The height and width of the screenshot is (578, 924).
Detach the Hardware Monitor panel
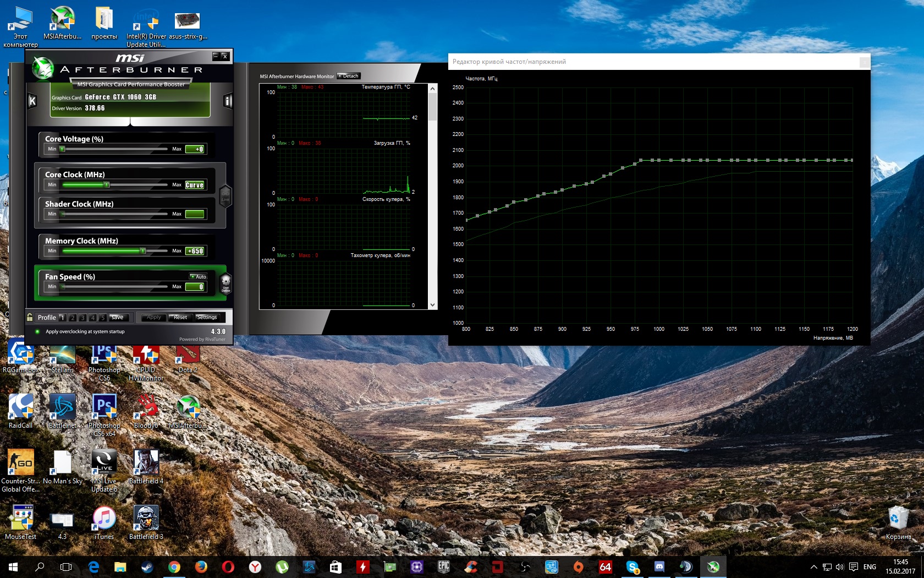(349, 76)
